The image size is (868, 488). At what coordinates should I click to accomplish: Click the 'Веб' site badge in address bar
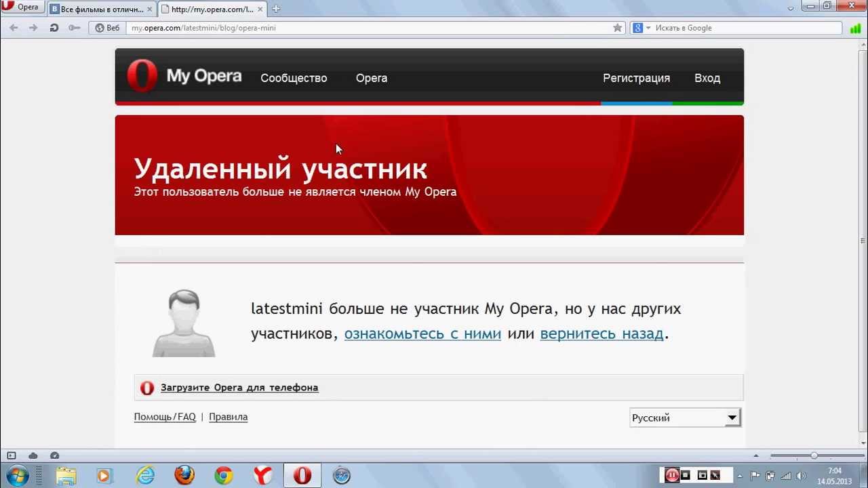107,28
